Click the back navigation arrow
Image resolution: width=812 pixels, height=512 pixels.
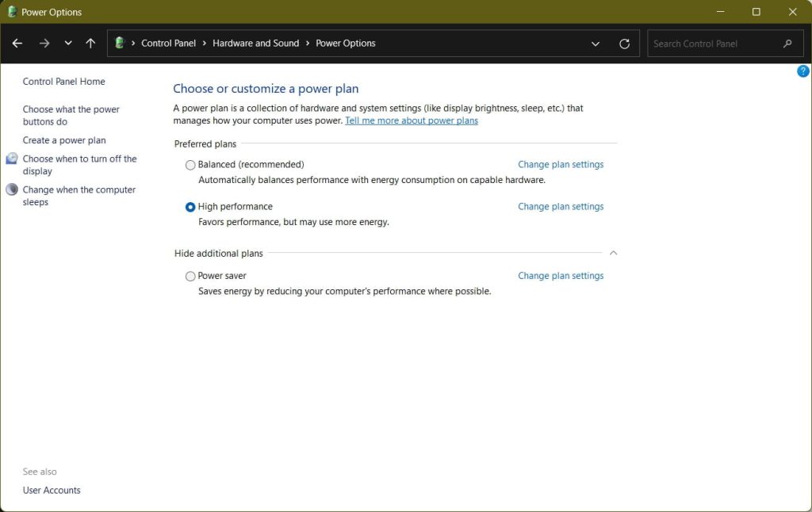click(x=17, y=43)
